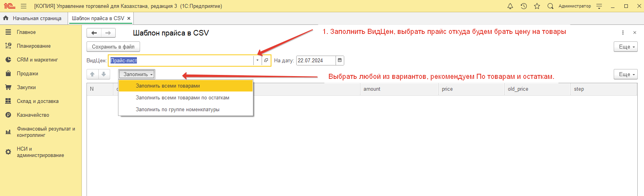Move row down with arrow button
Image resolution: width=644 pixels, height=196 pixels.
click(x=104, y=74)
